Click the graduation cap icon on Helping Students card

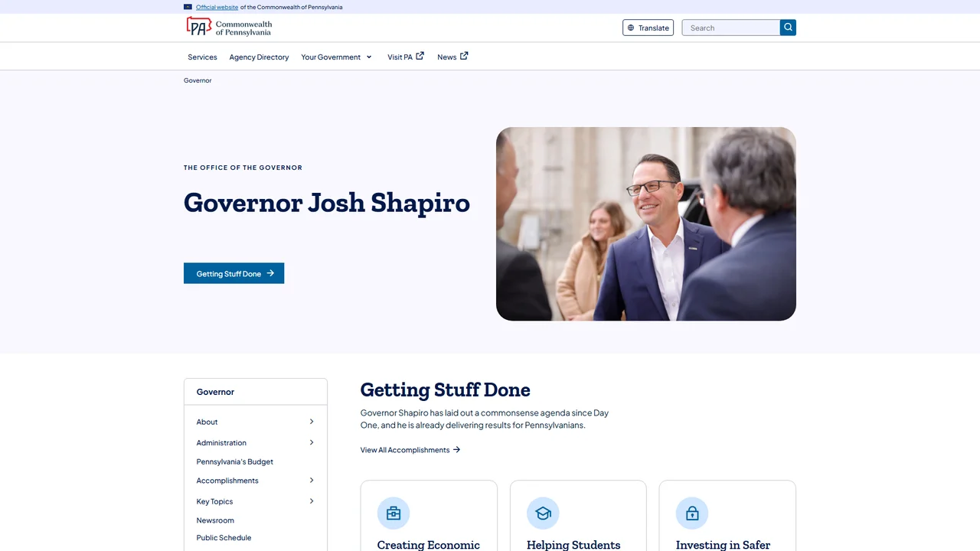[543, 514]
